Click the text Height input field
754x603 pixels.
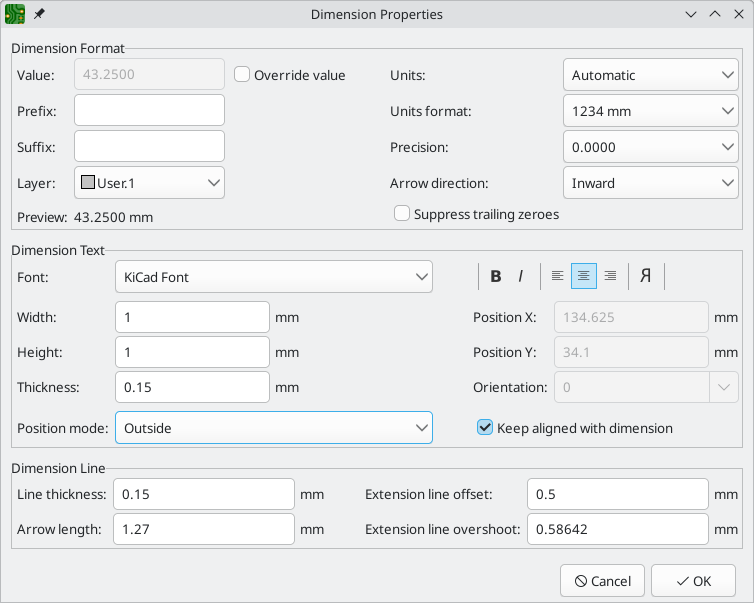192,352
